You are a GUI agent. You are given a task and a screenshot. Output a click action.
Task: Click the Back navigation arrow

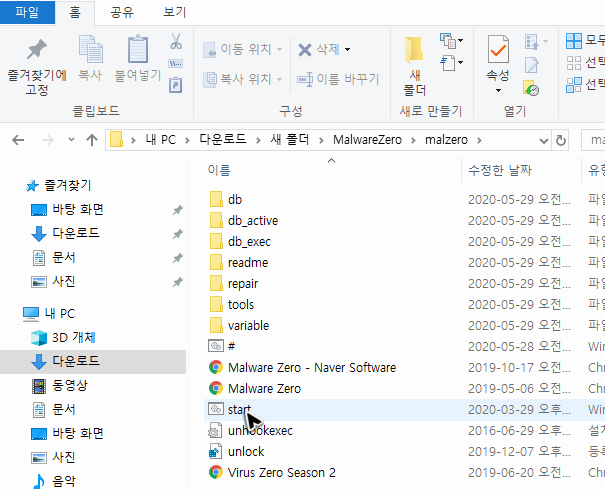pyautogui.click(x=18, y=140)
